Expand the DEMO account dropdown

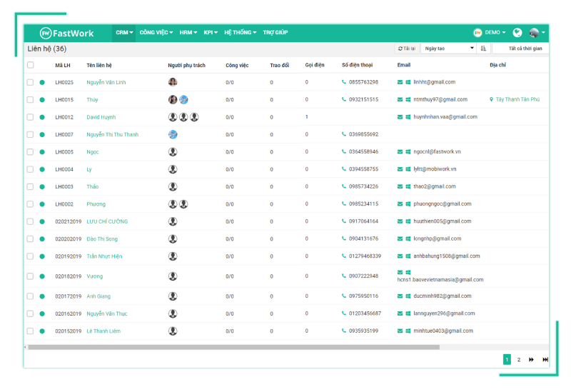[x=490, y=32]
